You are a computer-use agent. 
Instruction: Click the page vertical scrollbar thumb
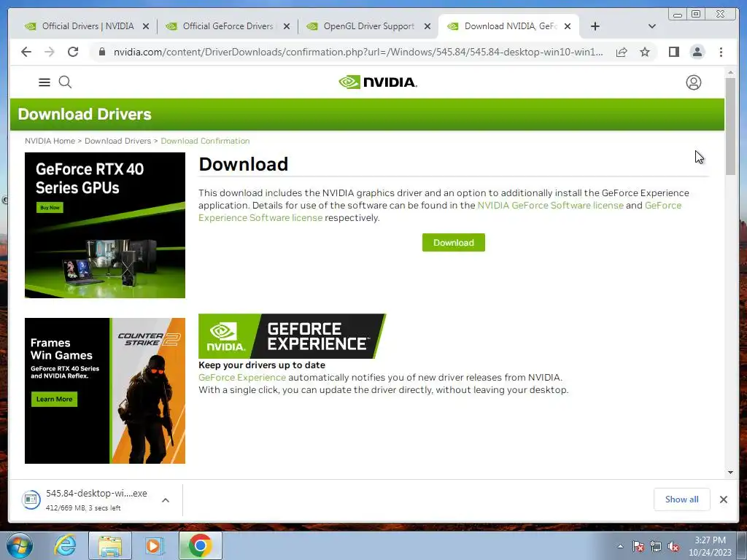pos(730,125)
